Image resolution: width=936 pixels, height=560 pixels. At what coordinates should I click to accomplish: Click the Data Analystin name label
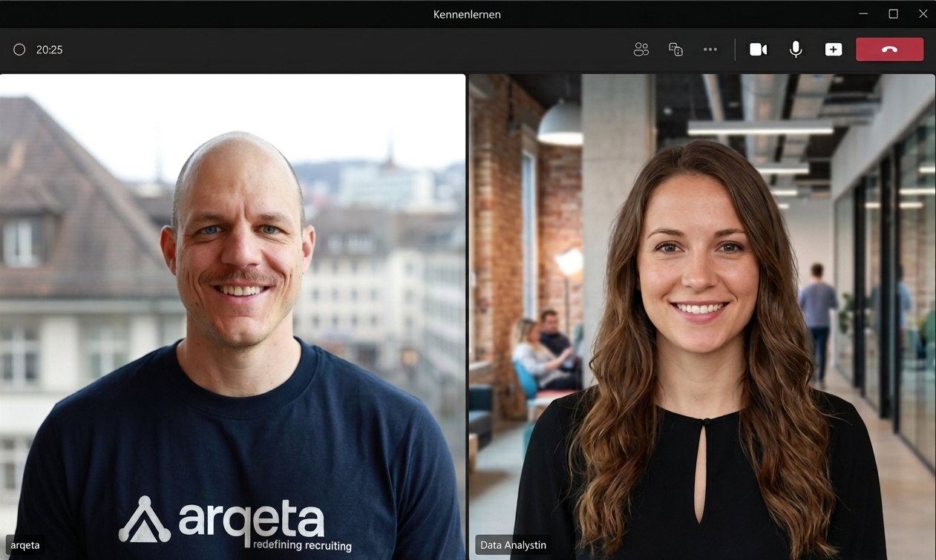[x=513, y=545]
